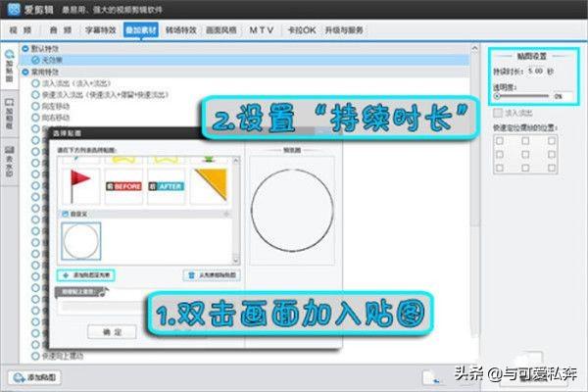The width and height of the screenshot is (588, 392).
Task: Collapse the 常用特效 effects group
Action: tap(25, 73)
